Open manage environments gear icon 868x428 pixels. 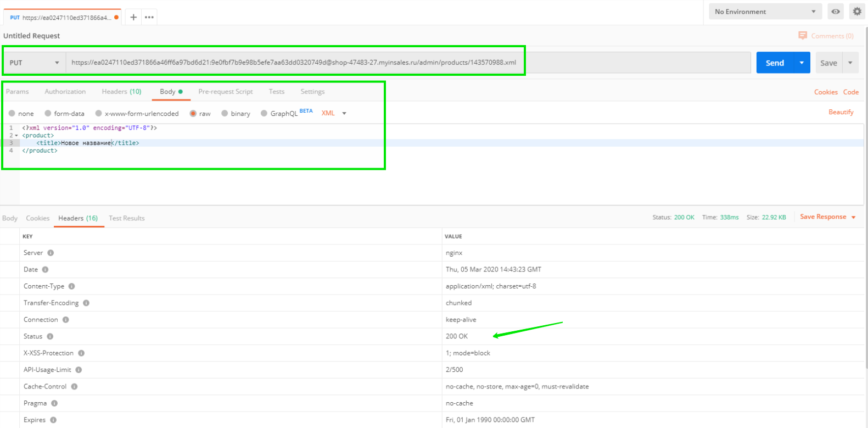click(856, 12)
